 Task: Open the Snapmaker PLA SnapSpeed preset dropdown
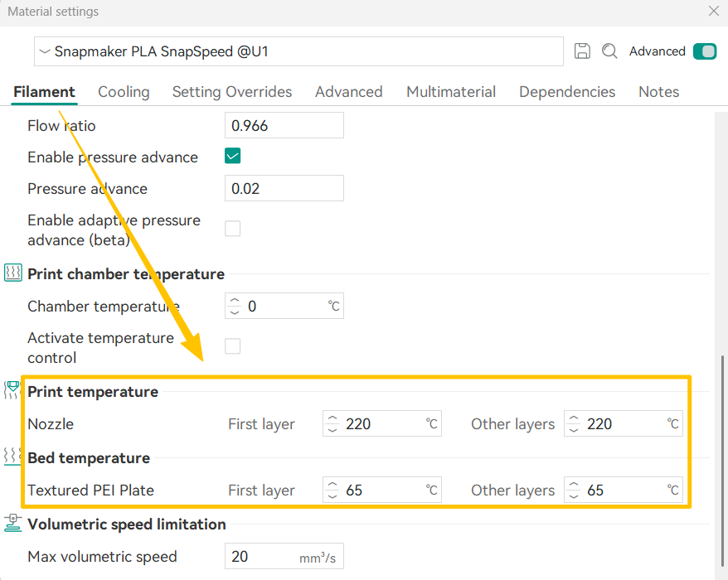[298, 51]
